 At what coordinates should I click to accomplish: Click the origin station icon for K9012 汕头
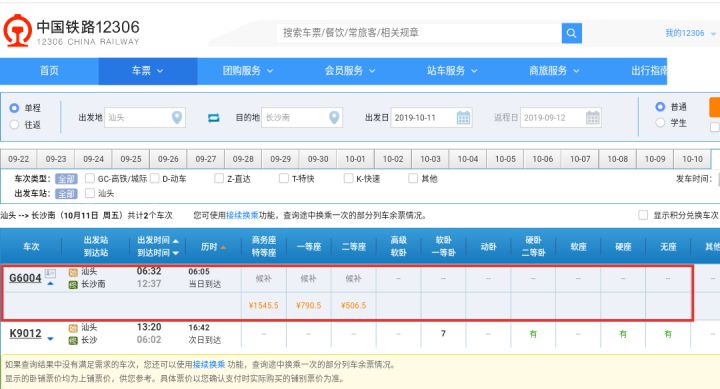pos(73,328)
